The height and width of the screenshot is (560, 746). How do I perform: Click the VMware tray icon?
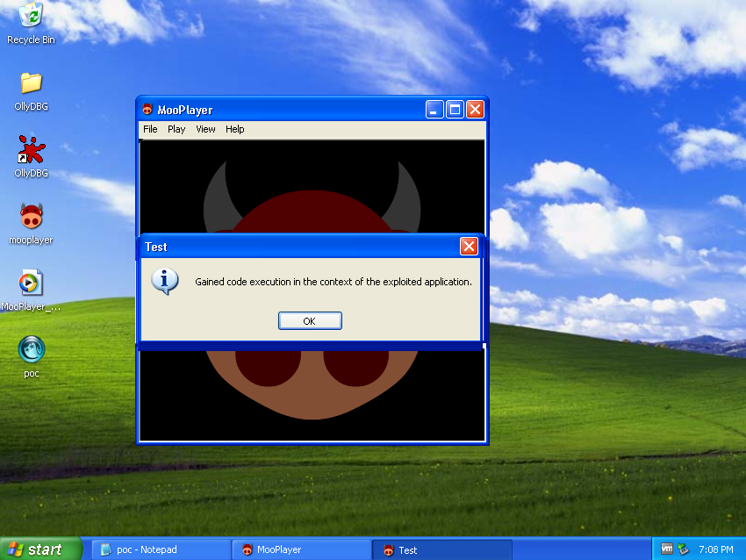(667, 549)
